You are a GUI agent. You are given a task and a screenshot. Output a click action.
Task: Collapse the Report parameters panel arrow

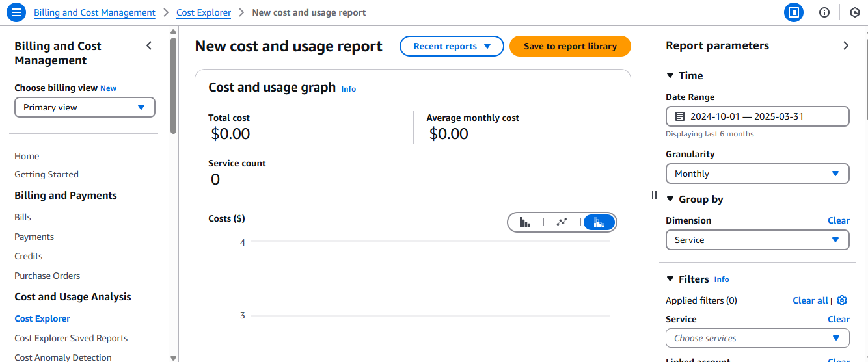coord(846,45)
